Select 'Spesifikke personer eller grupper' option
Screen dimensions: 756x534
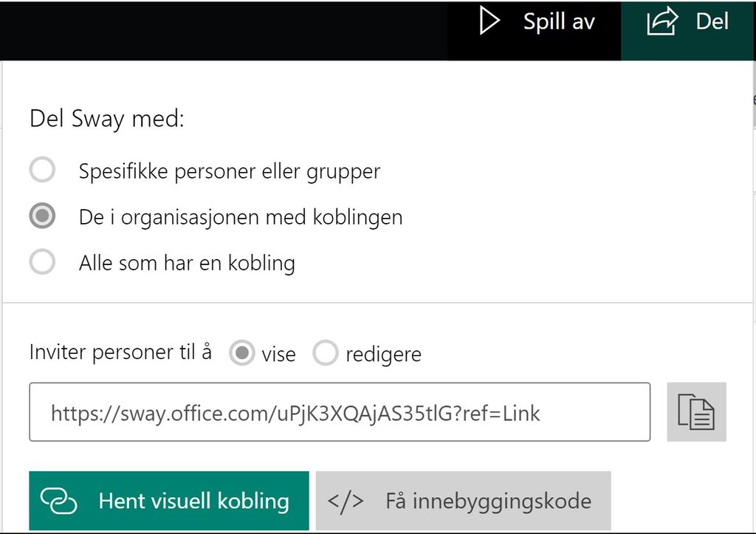pos(42,171)
